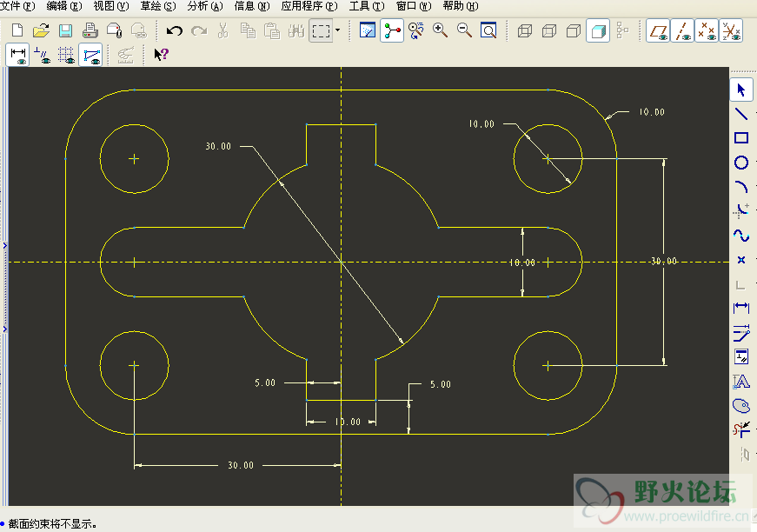Screen dimensions: 757x532
Task: Choose the Spline curve tool
Action: tap(741, 236)
